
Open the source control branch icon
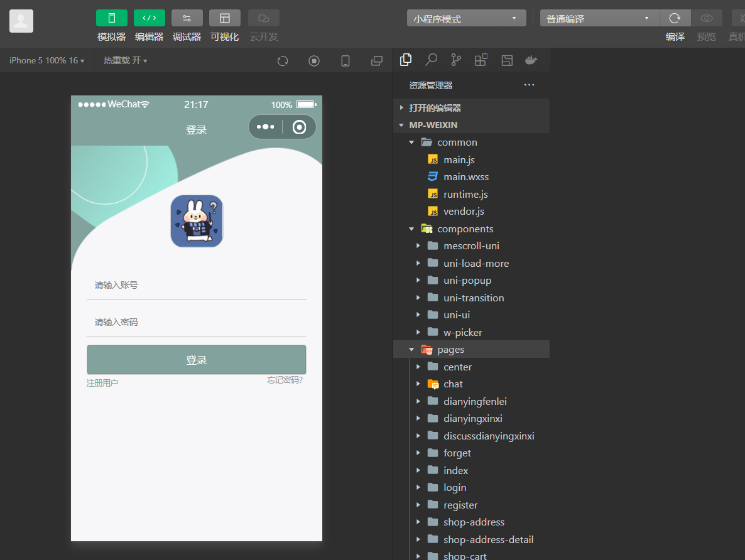pos(456,60)
